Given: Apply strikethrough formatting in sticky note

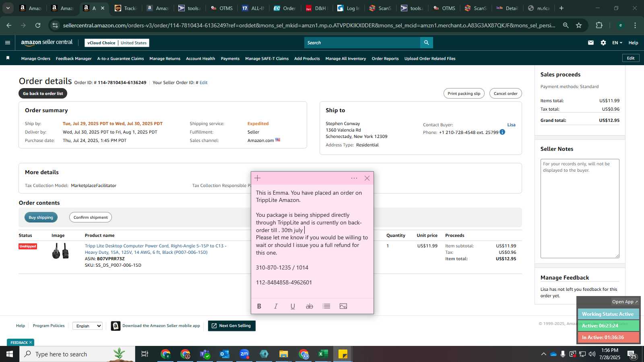Looking at the screenshot, I should (310, 306).
